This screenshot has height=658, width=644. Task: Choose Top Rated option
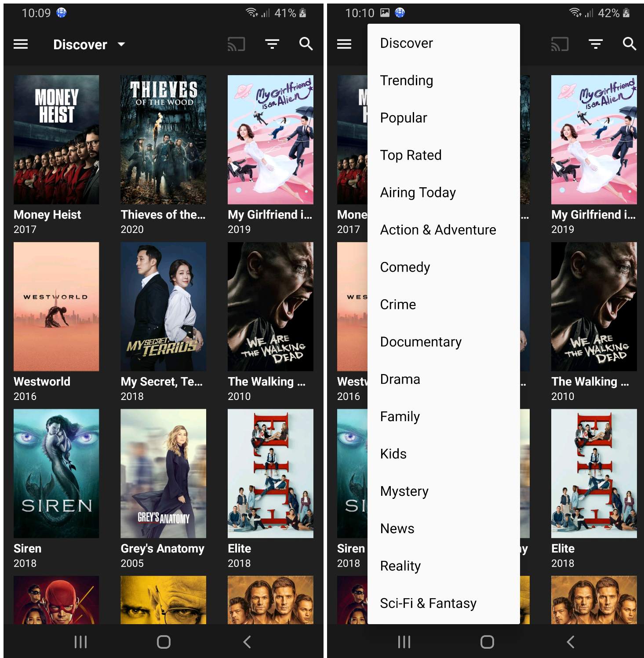coord(444,155)
